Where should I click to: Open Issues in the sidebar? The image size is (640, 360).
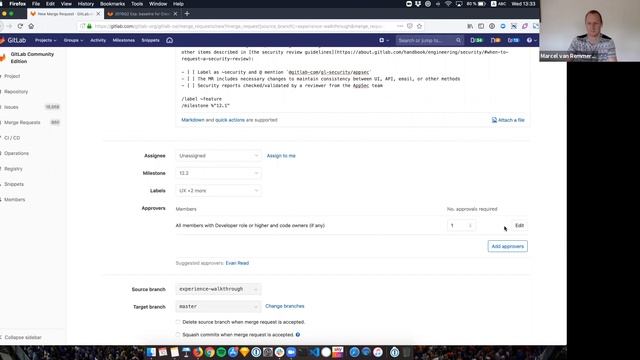click(x=11, y=107)
